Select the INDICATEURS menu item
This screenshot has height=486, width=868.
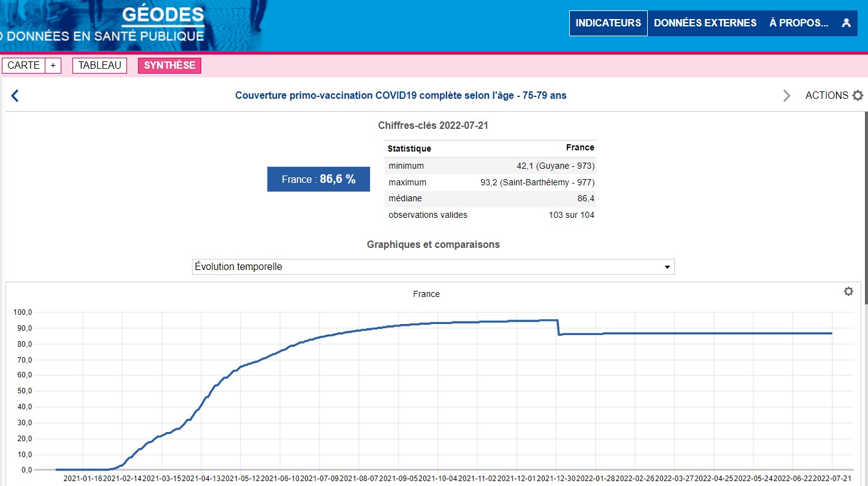pyautogui.click(x=608, y=23)
